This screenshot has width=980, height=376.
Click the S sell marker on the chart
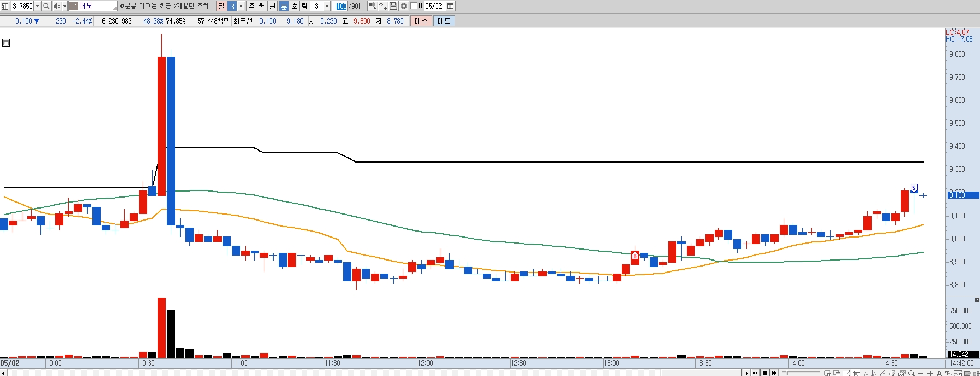coord(914,188)
